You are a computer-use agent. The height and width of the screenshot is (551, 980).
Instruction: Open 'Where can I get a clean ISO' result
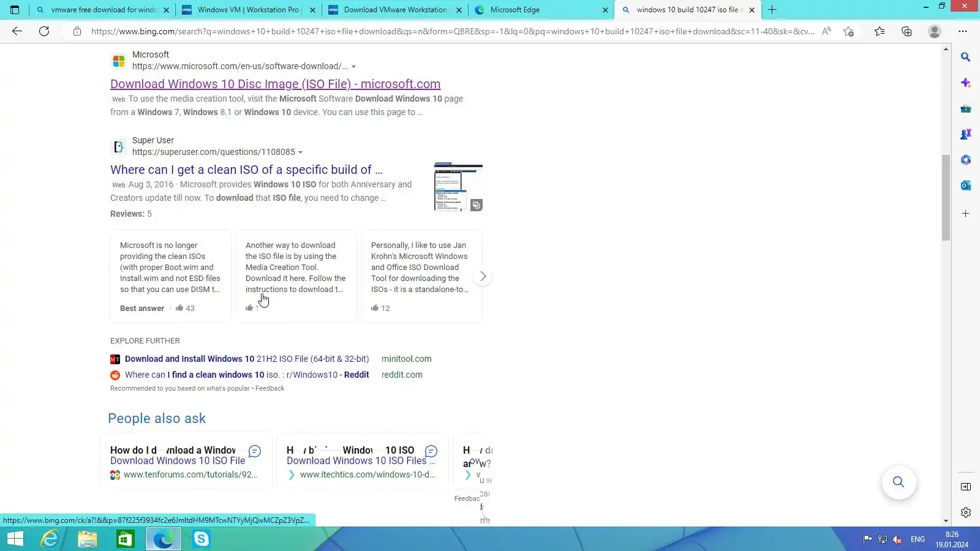(246, 170)
